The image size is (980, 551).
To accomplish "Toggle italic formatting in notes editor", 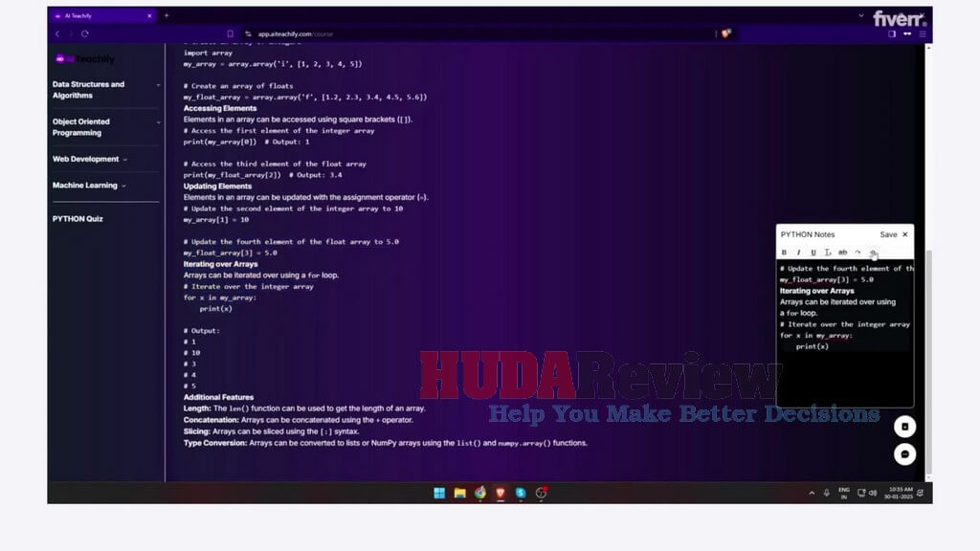I will [798, 253].
